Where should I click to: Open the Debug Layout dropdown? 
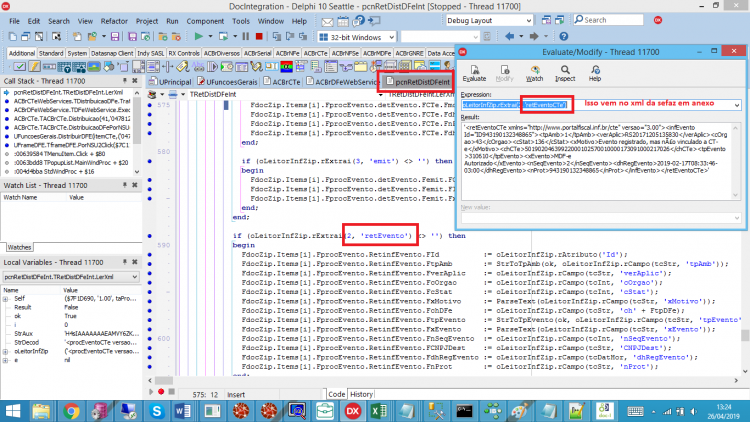(489, 21)
